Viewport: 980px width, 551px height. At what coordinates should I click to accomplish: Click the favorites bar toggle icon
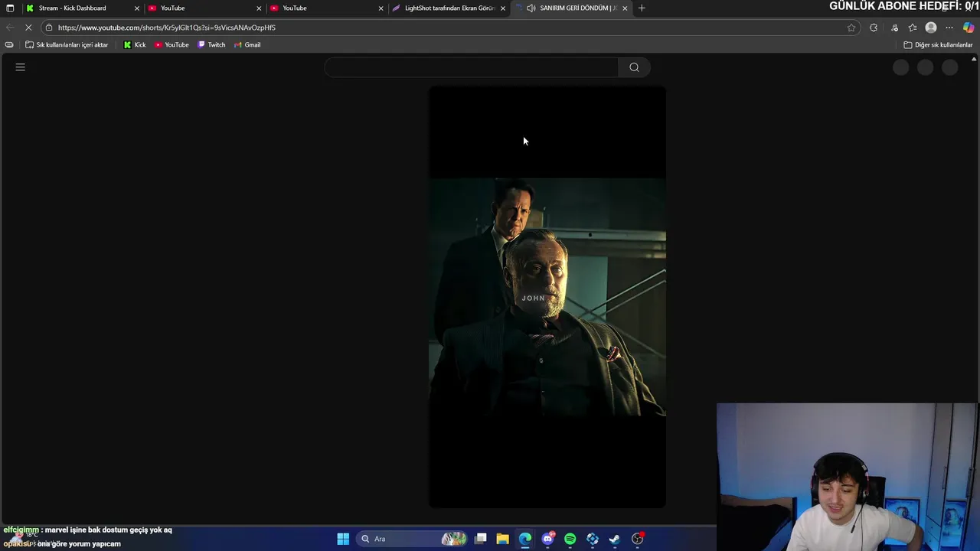point(9,44)
